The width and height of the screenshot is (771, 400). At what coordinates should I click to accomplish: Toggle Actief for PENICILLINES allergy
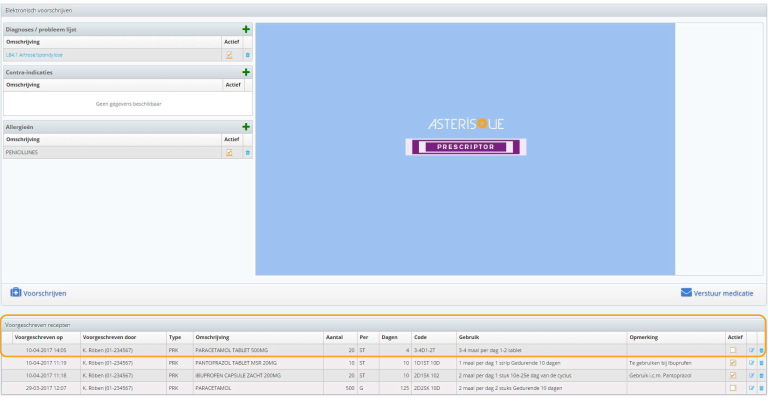(229, 153)
